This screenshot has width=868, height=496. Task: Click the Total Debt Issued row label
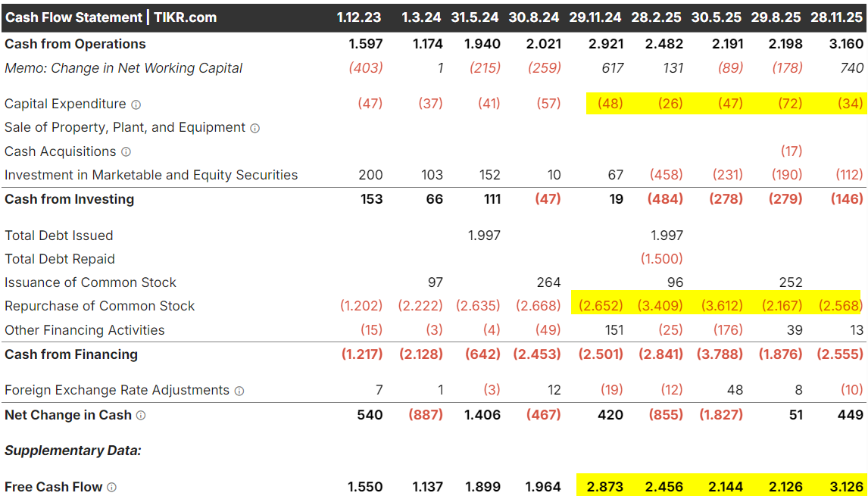click(x=58, y=236)
